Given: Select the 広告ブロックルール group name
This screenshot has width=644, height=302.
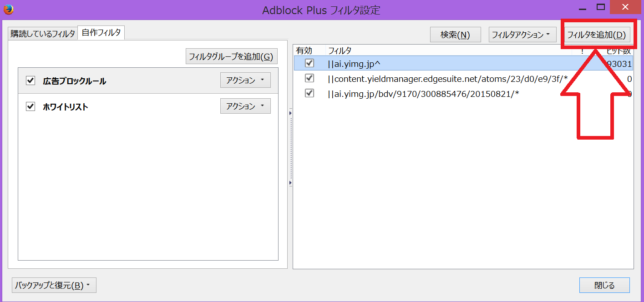Looking at the screenshot, I should click(x=75, y=81).
